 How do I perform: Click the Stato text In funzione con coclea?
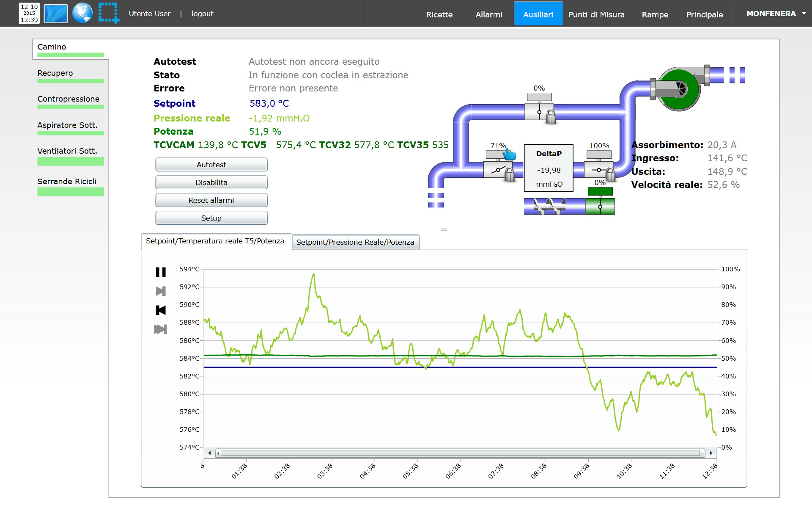pyautogui.click(x=329, y=75)
